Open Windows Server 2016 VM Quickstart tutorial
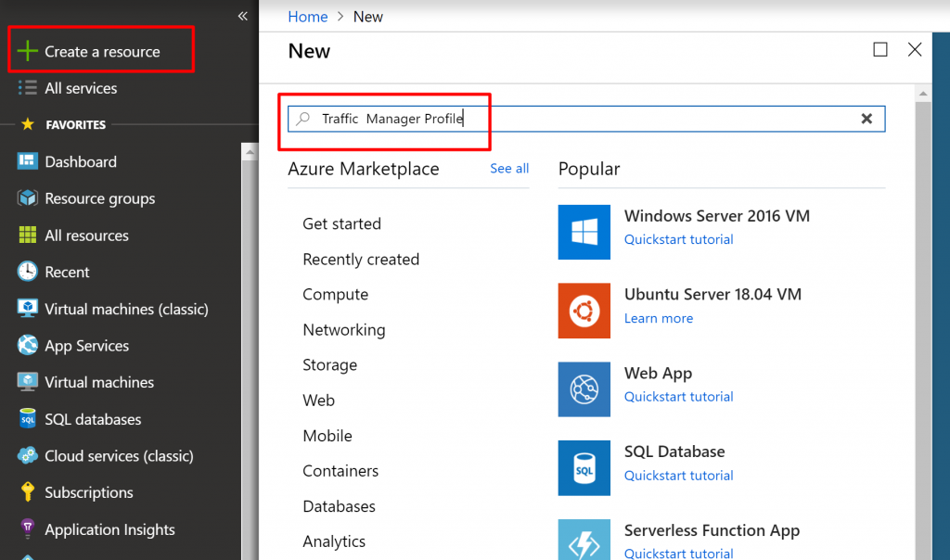Image resolution: width=950 pixels, height=560 pixels. coord(678,239)
